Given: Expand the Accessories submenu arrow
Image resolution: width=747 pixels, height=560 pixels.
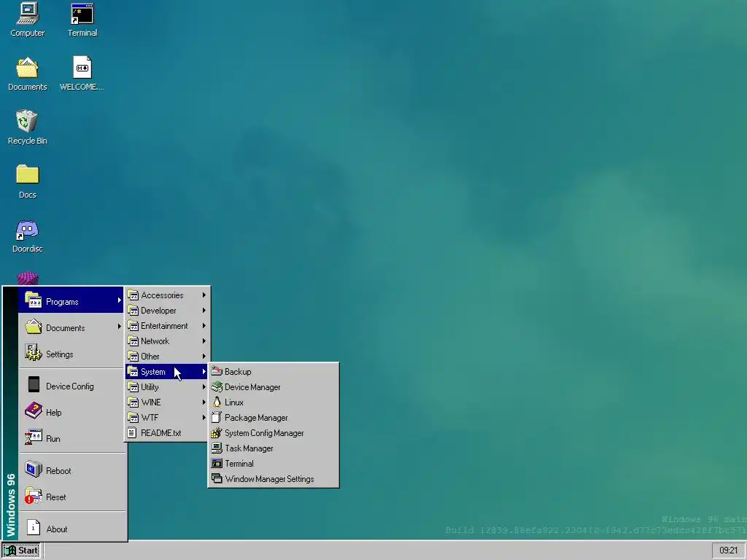Looking at the screenshot, I should point(204,295).
